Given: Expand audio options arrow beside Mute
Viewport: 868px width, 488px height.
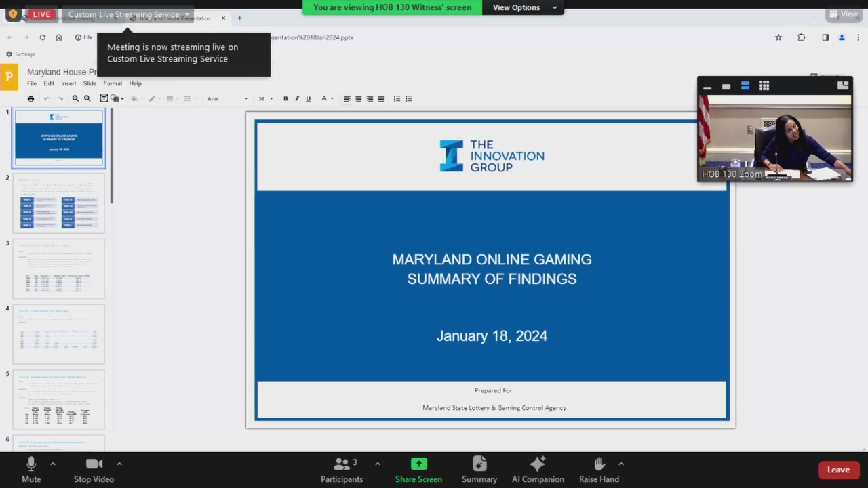Looking at the screenshot, I should (x=53, y=464).
